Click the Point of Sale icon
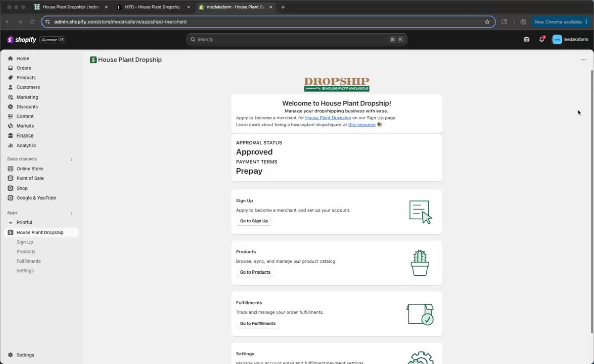Image resolution: width=594 pixels, height=364 pixels. [10, 178]
